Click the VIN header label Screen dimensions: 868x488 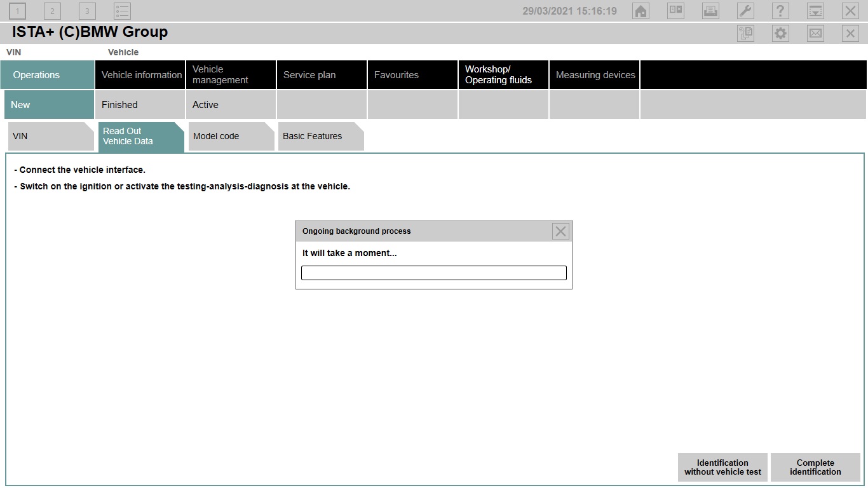[x=13, y=52]
